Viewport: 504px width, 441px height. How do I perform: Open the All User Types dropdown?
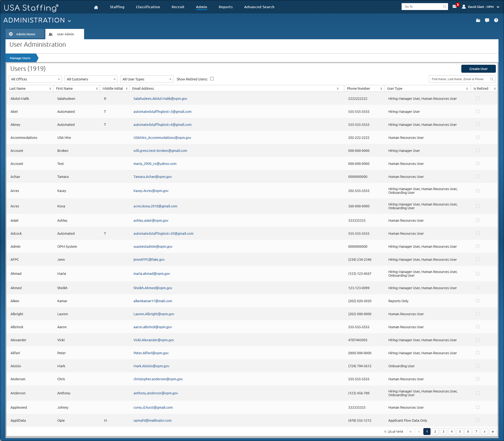(147, 79)
